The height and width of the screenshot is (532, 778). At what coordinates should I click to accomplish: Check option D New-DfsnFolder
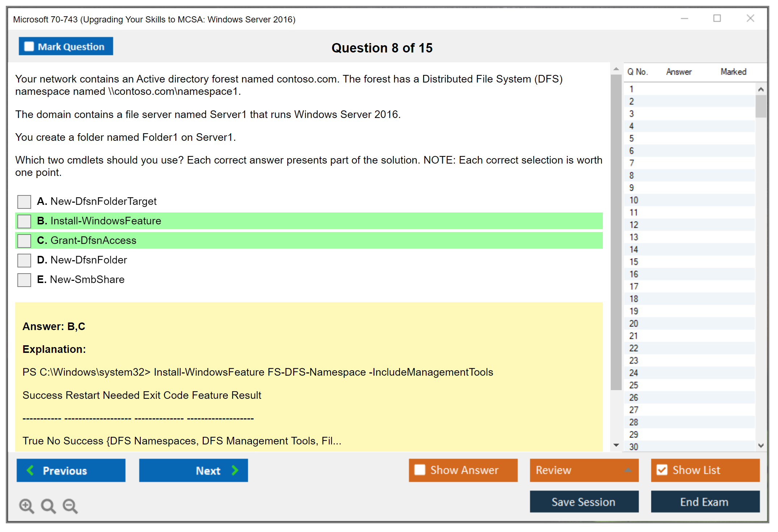pyautogui.click(x=24, y=260)
